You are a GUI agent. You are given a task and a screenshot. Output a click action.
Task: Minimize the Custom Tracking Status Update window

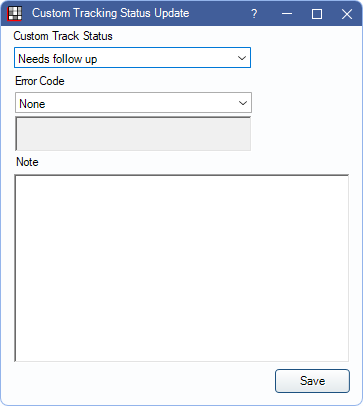pos(287,14)
